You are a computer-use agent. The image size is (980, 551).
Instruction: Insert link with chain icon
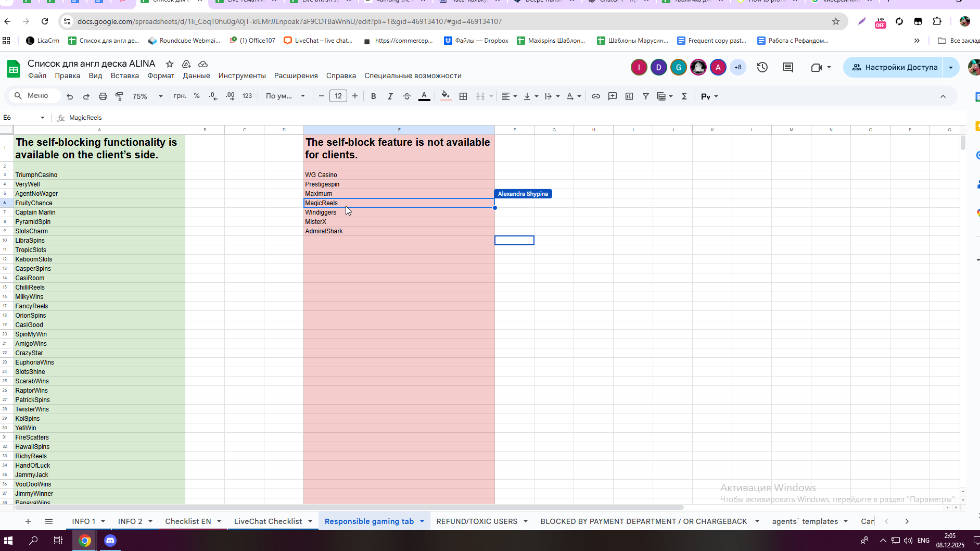click(596, 96)
